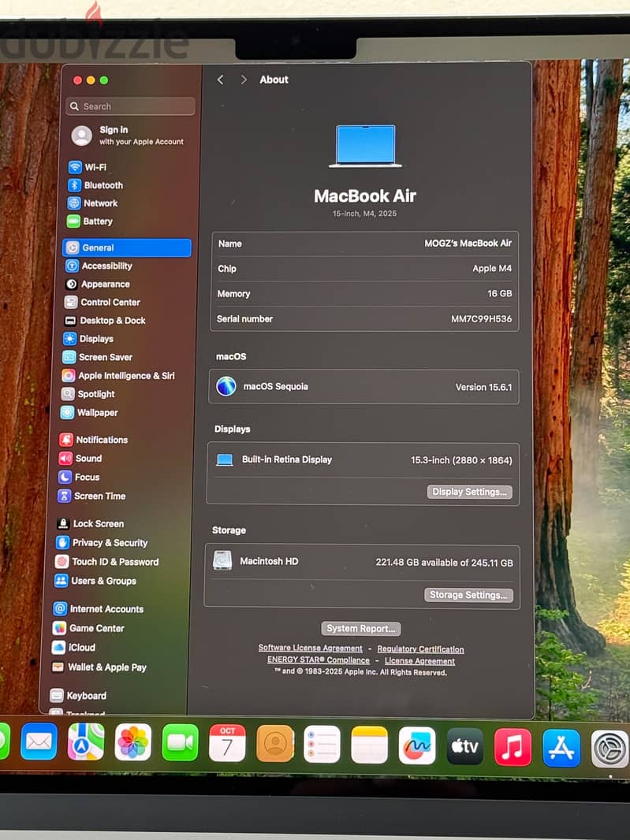Open Notes from the Dock
The height and width of the screenshot is (840, 630).
click(x=370, y=745)
